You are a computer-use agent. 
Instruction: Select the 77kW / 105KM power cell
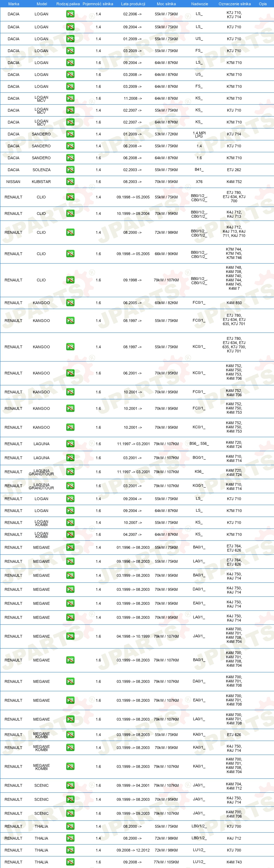click(166, 862)
